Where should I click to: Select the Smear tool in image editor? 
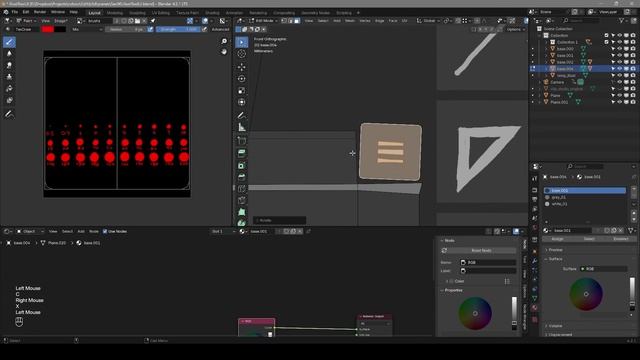pyautogui.click(x=9, y=65)
